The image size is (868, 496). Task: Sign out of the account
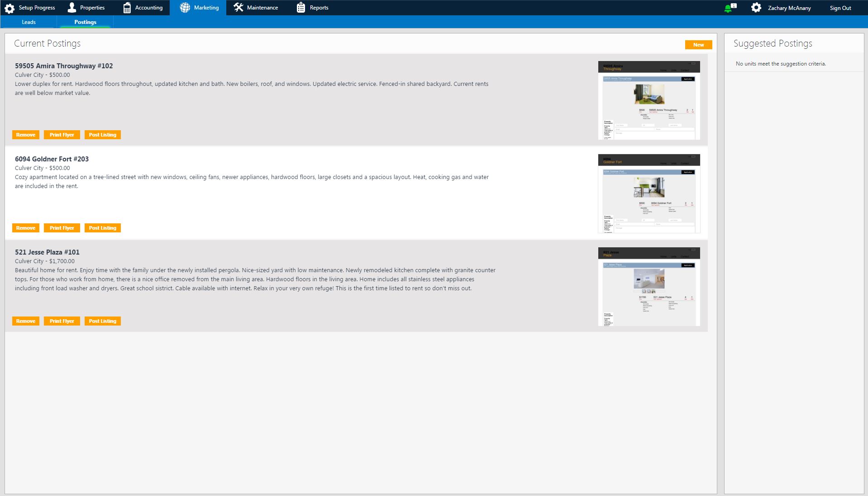[840, 8]
